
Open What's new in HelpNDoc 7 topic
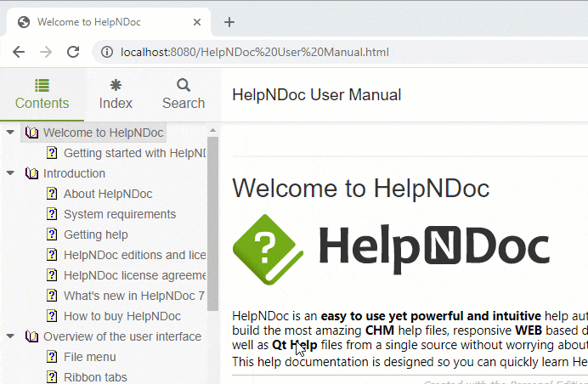pyautogui.click(x=134, y=296)
